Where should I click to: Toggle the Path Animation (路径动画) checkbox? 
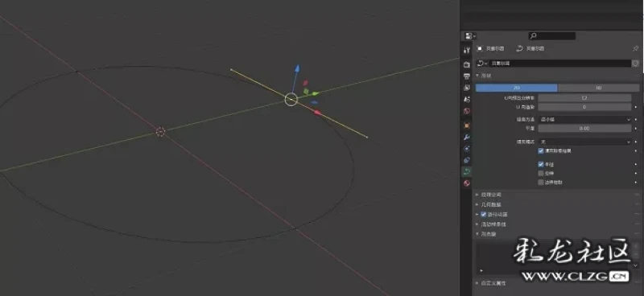(x=484, y=214)
